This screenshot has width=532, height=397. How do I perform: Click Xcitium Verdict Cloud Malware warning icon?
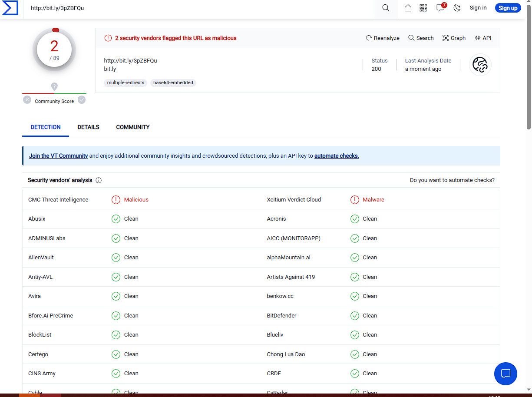click(355, 200)
